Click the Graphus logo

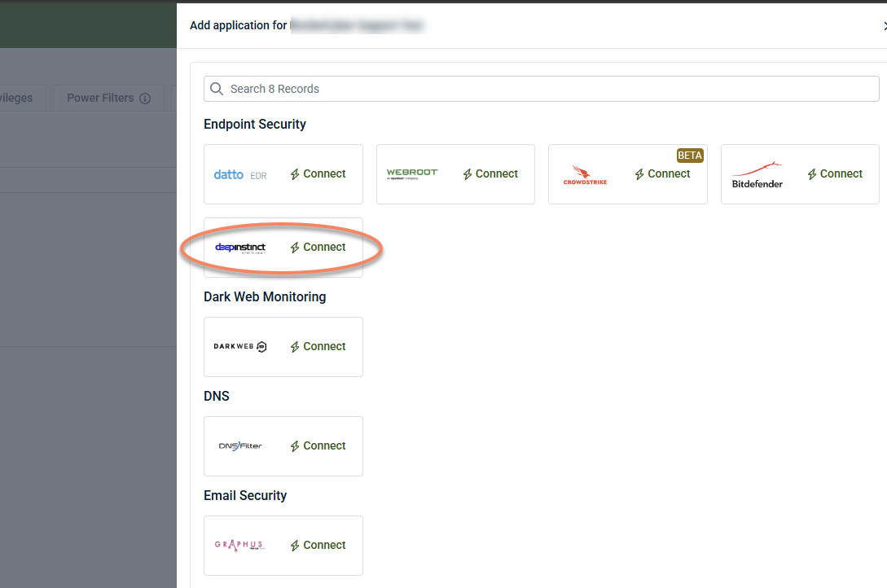239,545
